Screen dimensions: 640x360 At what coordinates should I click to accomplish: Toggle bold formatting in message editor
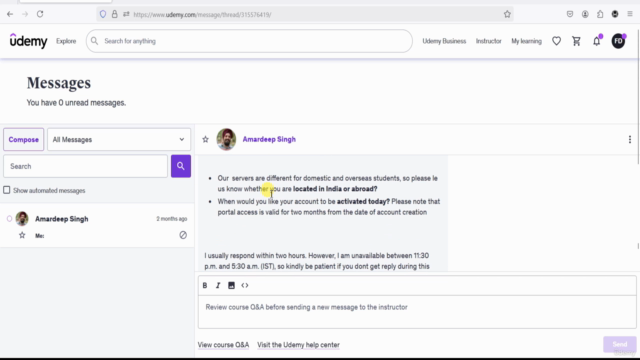point(205,285)
